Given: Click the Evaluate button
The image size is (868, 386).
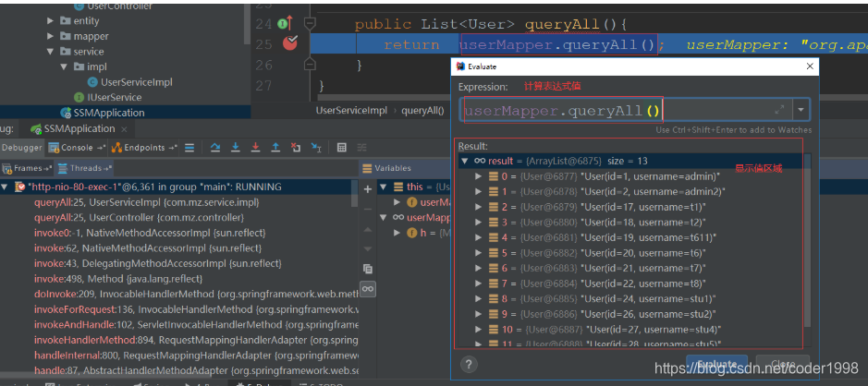Looking at the screenshot, I should 717,365.
